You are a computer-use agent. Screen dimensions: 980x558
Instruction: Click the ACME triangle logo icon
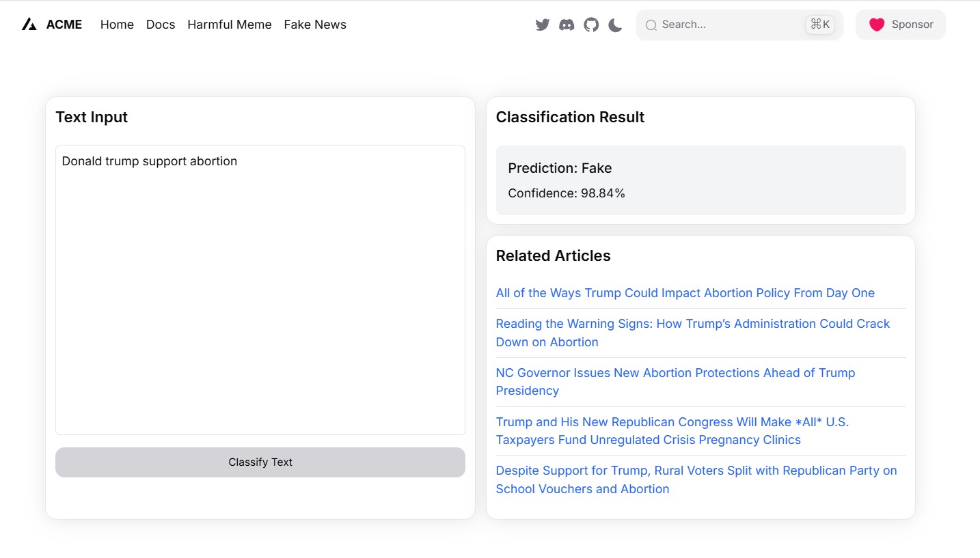point(29,25)
